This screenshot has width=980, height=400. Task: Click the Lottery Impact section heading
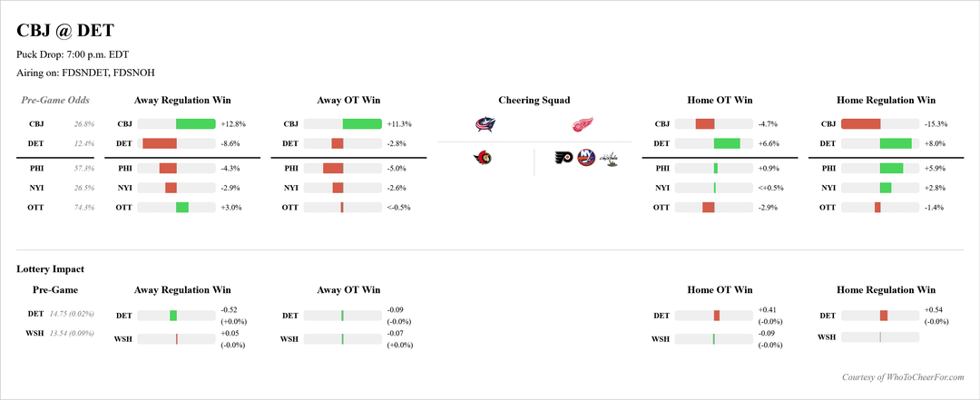(51, 269)
